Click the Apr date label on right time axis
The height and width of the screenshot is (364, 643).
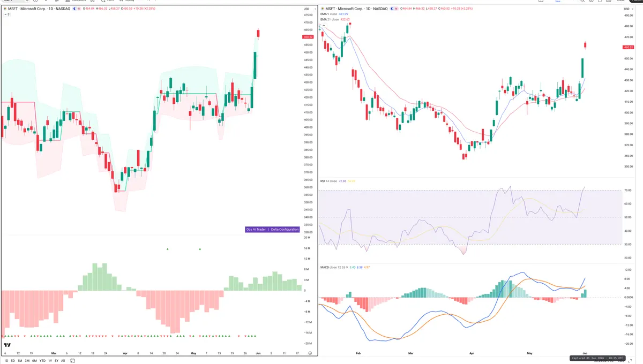pyautogui.click(x=472, y=353)
